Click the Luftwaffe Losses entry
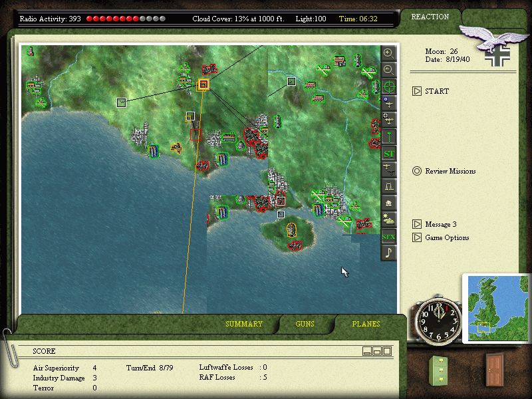 233,367
